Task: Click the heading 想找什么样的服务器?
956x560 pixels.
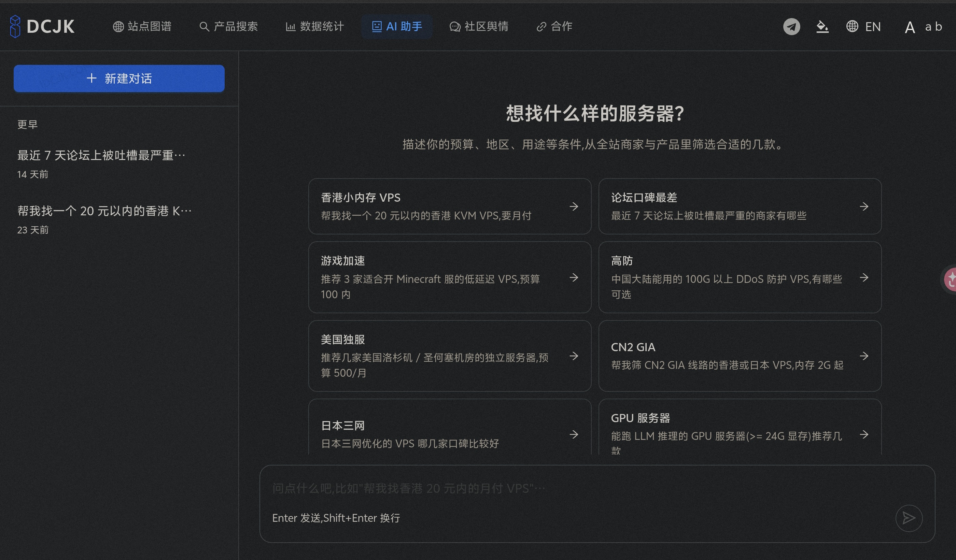Action: coord(595,113)
